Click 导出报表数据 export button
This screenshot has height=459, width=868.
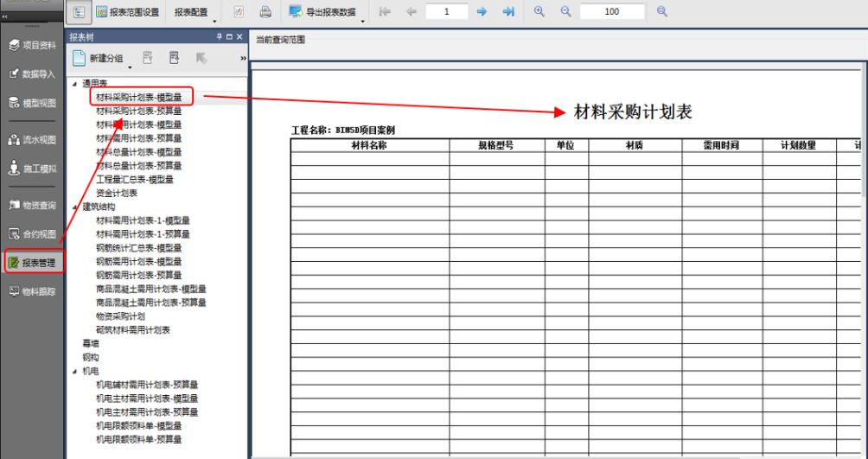[322, 11]
